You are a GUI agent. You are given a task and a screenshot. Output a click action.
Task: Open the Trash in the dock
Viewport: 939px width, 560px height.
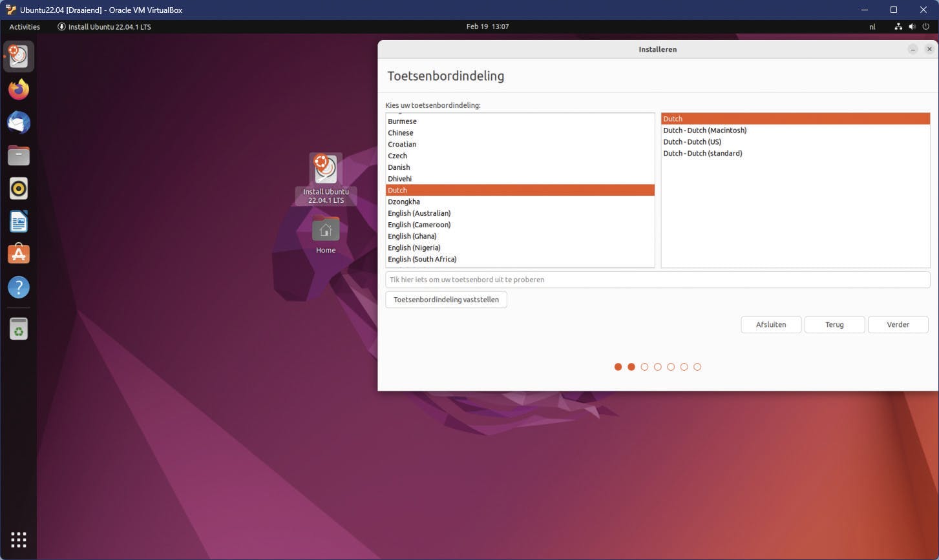(19, 329)
